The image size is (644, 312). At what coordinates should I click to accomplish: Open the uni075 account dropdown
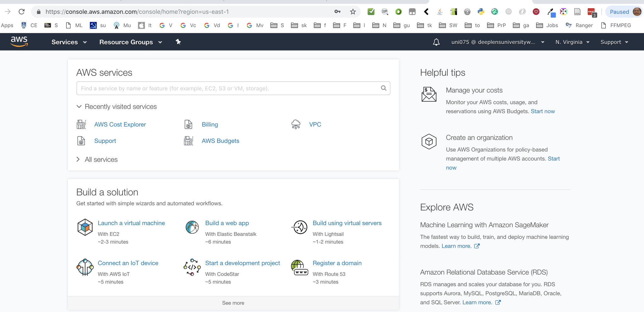coord(498,42)
